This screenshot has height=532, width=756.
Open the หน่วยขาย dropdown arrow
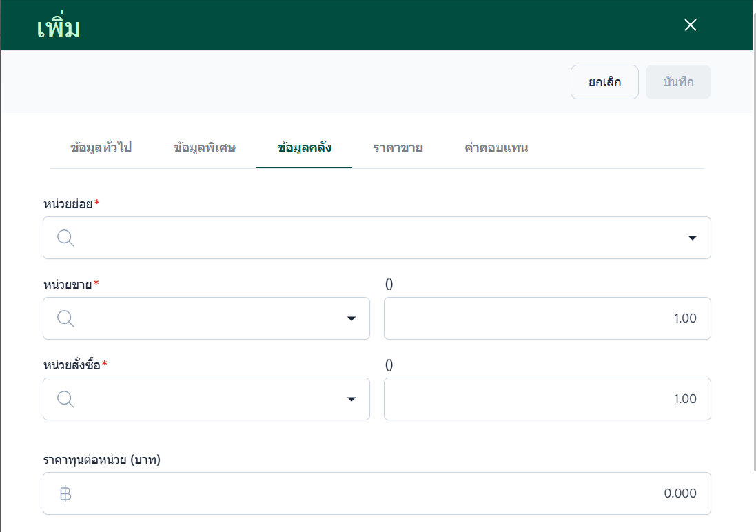pyautogui.click(x=351, y=318)
